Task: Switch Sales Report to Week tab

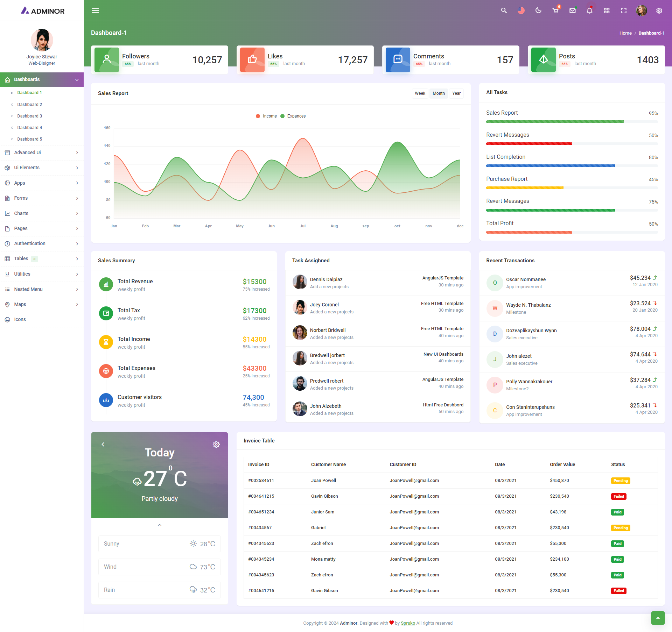Action: tap(420, 93)
